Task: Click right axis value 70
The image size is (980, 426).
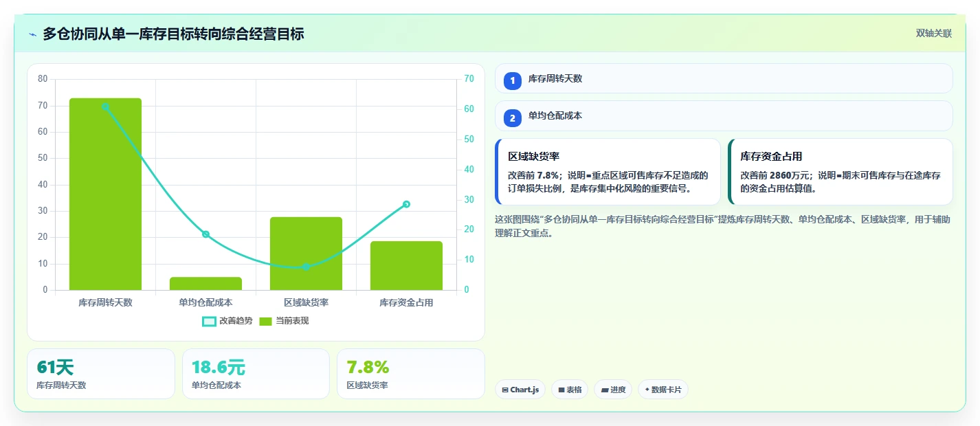Action: (469, 79)
